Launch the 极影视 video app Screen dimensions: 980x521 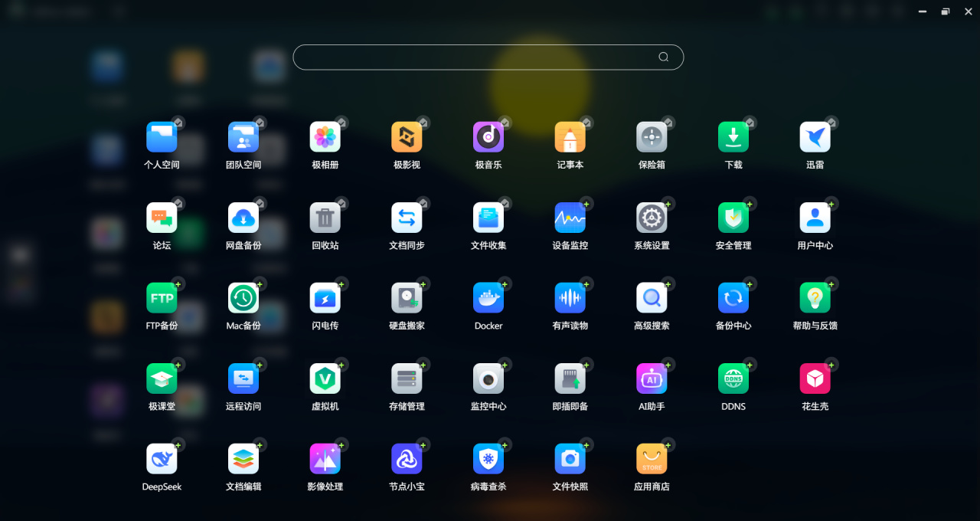[407, 137]
